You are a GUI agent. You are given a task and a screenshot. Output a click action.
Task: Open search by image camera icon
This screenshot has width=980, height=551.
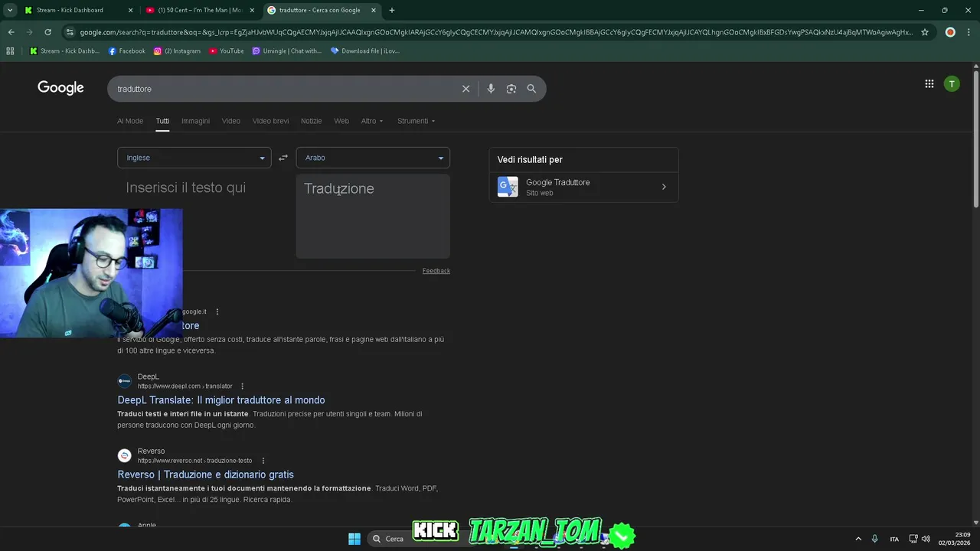(511, 89)
